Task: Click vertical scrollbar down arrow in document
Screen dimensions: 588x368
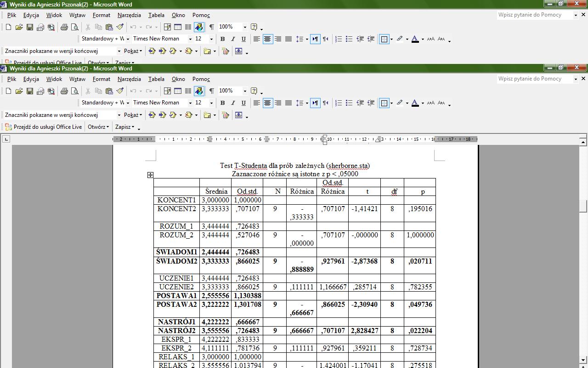Action: pos(583,360)
